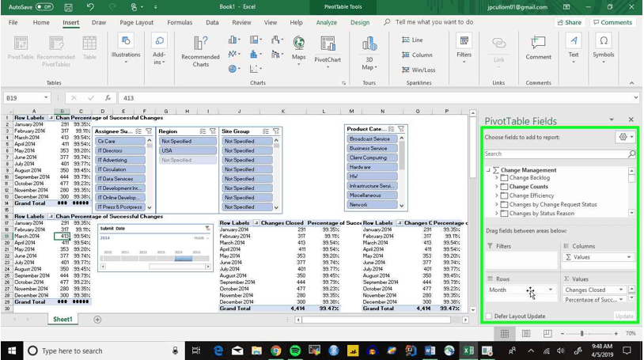The height and width of the screenshot is (360, 644).
Task: Clear filter on Region slicer
Action: 212,131
